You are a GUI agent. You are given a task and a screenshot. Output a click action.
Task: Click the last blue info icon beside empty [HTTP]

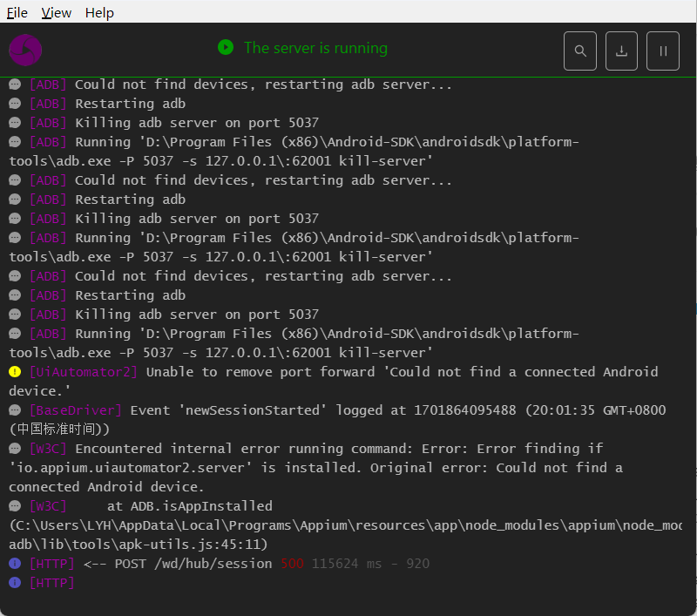[x=15, y=583]
